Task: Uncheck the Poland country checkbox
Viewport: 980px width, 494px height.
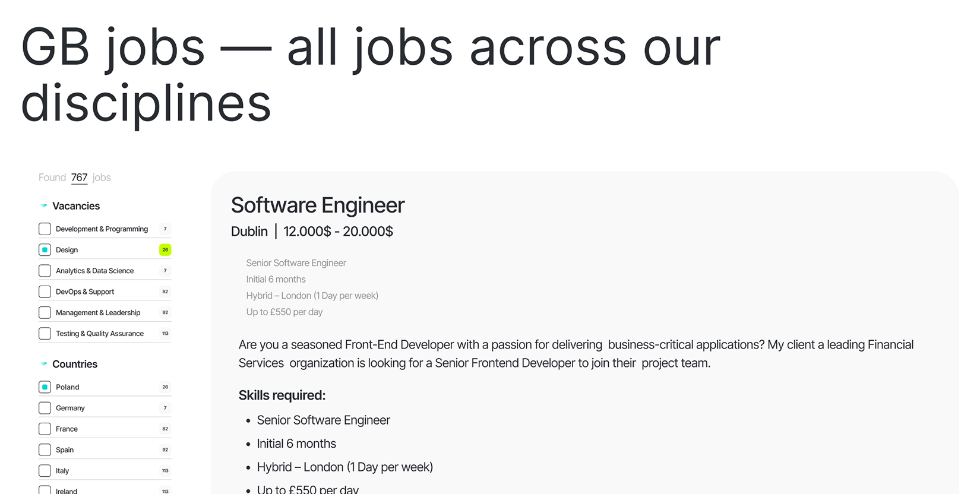Action: click(x=45, y=387)
